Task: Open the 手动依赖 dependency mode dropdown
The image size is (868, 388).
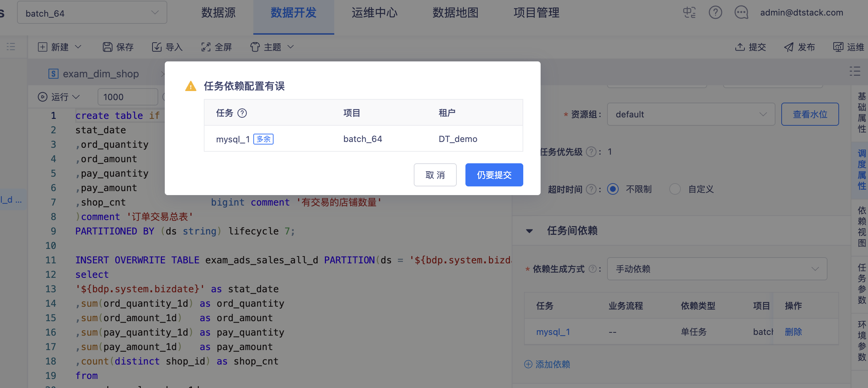Action: [x=717, y=269]
